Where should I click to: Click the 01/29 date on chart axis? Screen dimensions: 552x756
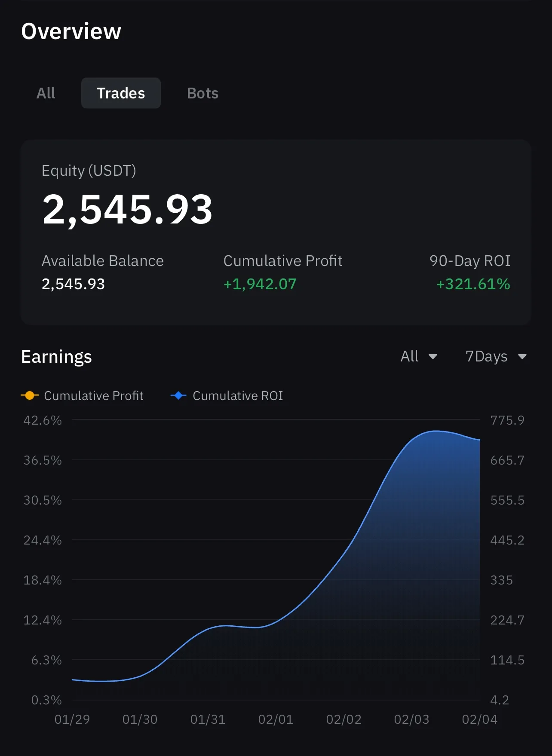(72, 719)
